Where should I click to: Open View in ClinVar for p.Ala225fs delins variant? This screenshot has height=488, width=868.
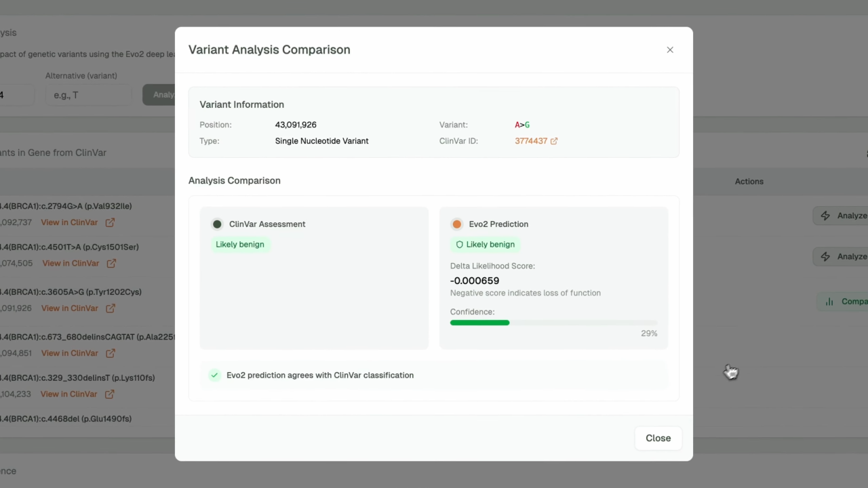click(70, 353)
